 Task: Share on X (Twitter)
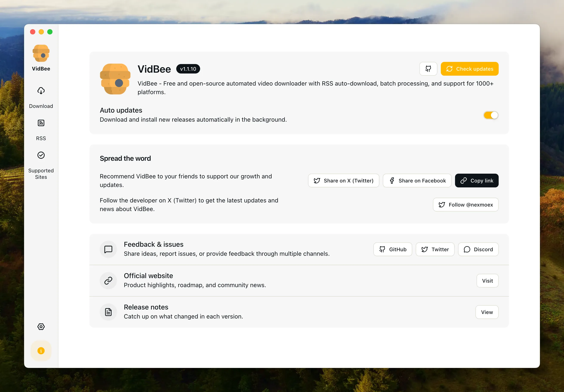[x=343, y=181]
